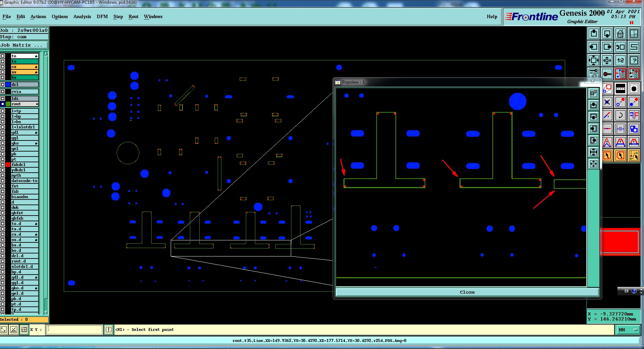
Task: Click the 1:2 zoom scale icon
Action: [x=621, y=60]
